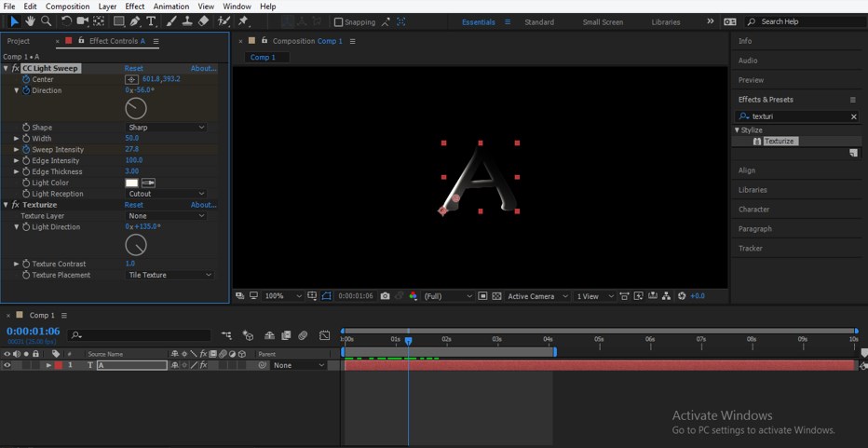The height and width of the screenshot is (448, 868).
Task: Toggle the CC Light Sweep fx switch
Action: coord(16,68)
